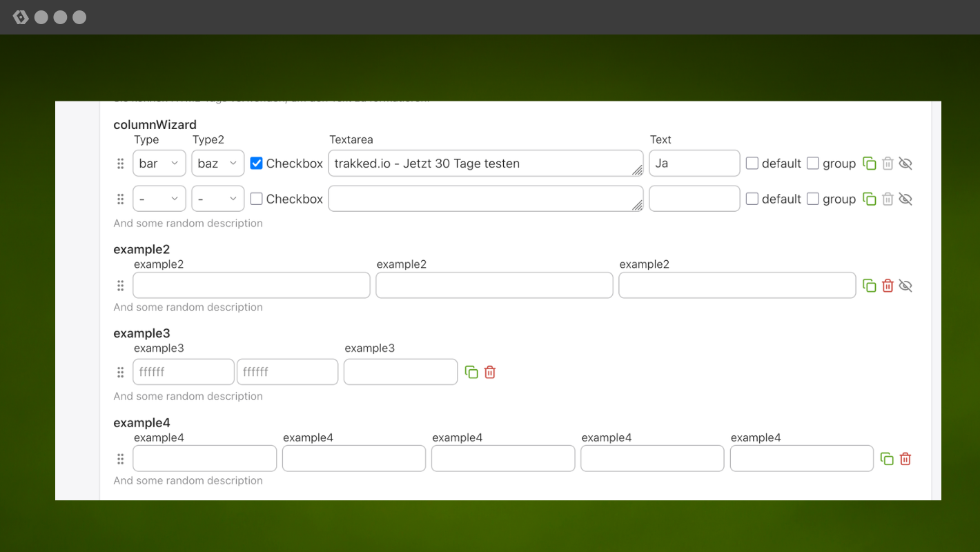Delete the second columnWizard row
980x552 pixels.
[x=888, y=199]
